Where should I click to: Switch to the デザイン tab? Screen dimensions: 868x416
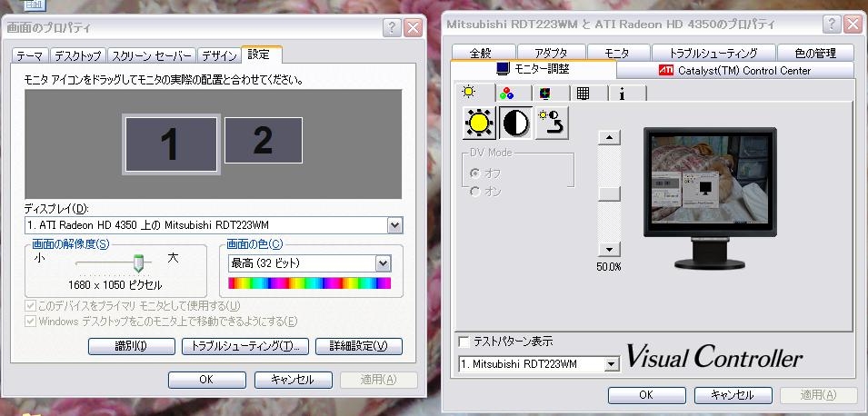(219, 56)
